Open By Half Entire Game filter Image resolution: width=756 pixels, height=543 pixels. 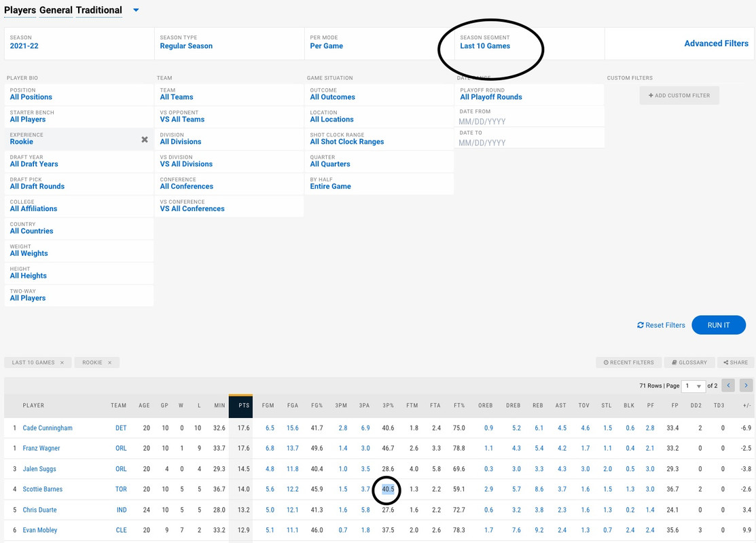click(380, 183)
